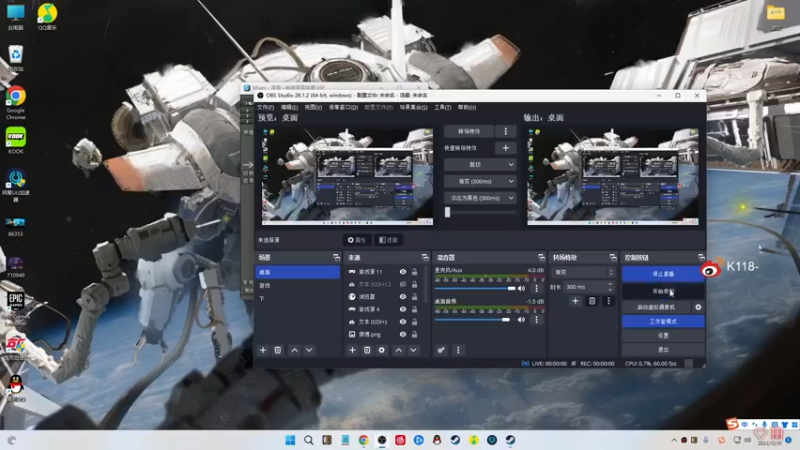
Task: Open scene transition three-dot properties menu
Action: pyautogui.click(x=608, y=301)
